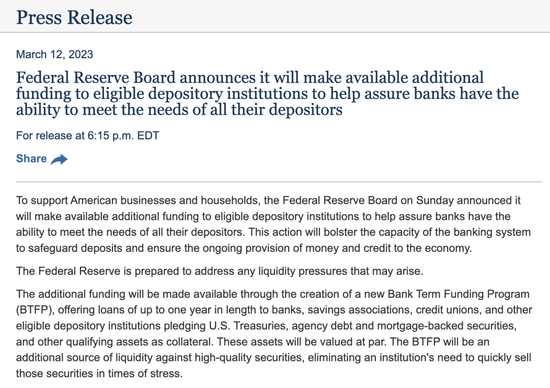550x388 pixels.
Task: Open the Share link text
Action: point(31,159)
